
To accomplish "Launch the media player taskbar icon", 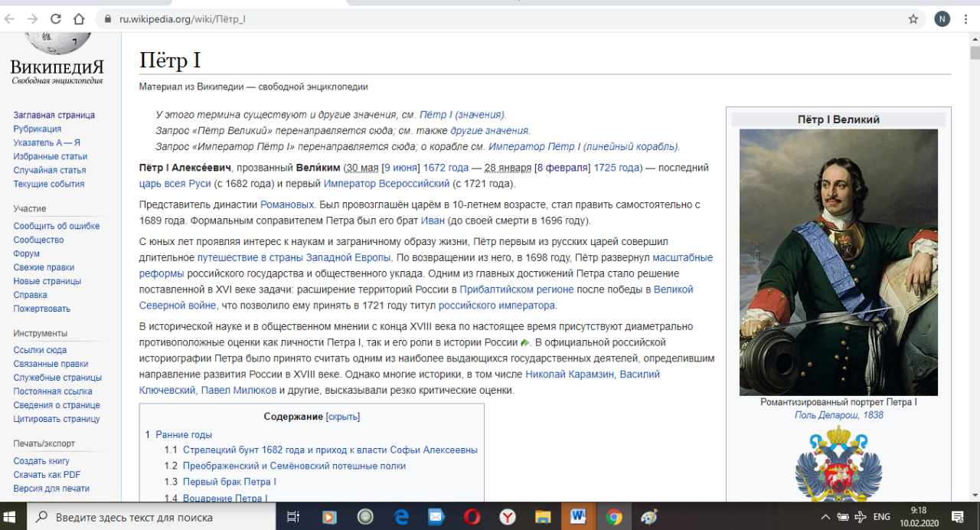I will point(330,517).
